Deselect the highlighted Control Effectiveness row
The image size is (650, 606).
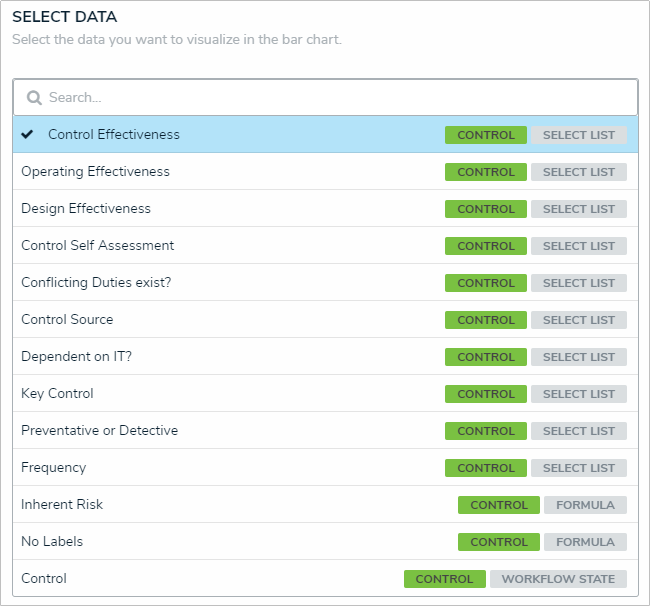pyautogui.click(x=114, y=135)
